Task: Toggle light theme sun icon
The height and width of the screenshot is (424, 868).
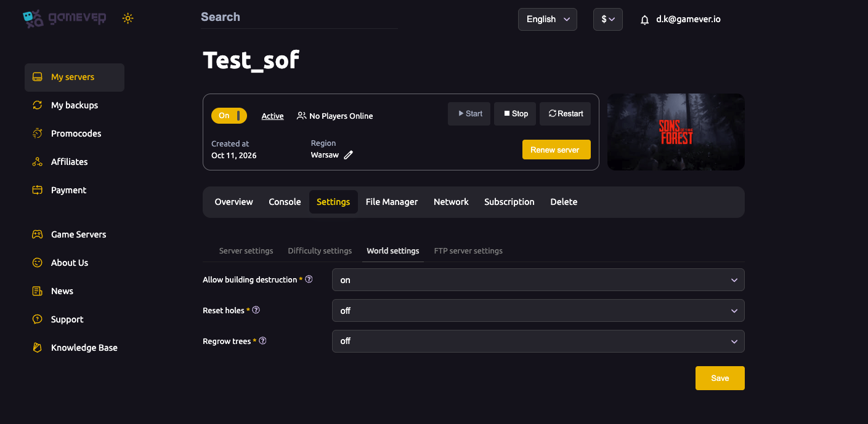Action: coord(128,18)
